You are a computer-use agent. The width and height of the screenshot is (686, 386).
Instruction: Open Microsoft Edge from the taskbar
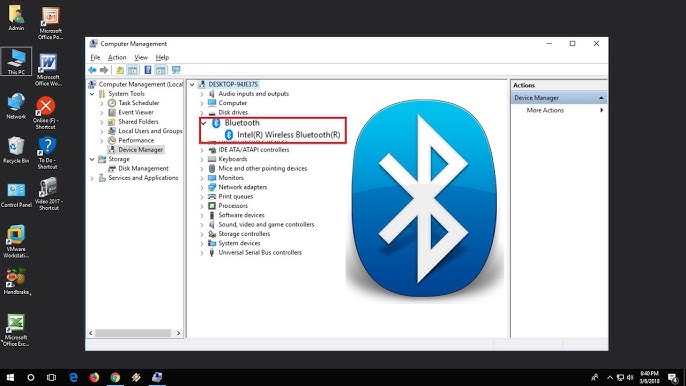pyautogui.click(x=74, y=377)
